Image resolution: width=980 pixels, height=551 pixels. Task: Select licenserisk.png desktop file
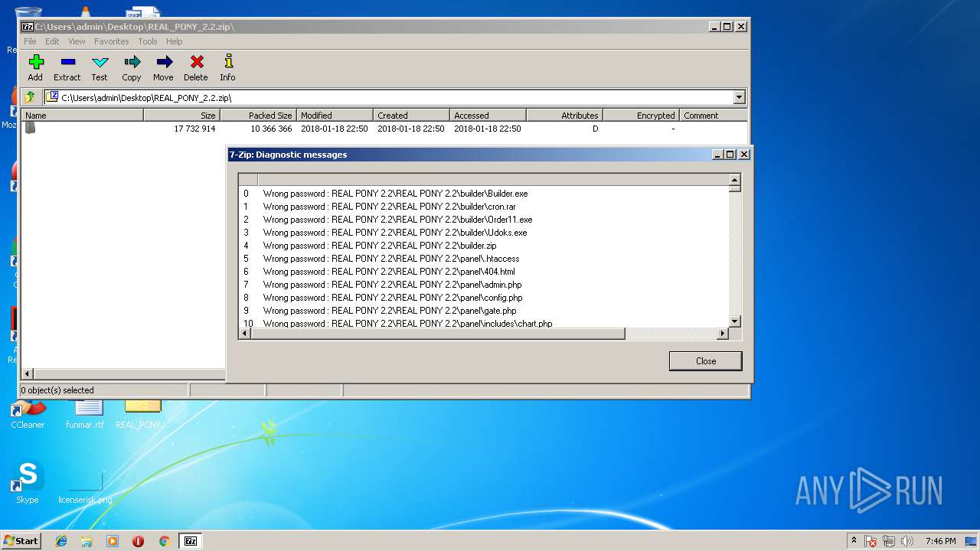pos(85,487)
